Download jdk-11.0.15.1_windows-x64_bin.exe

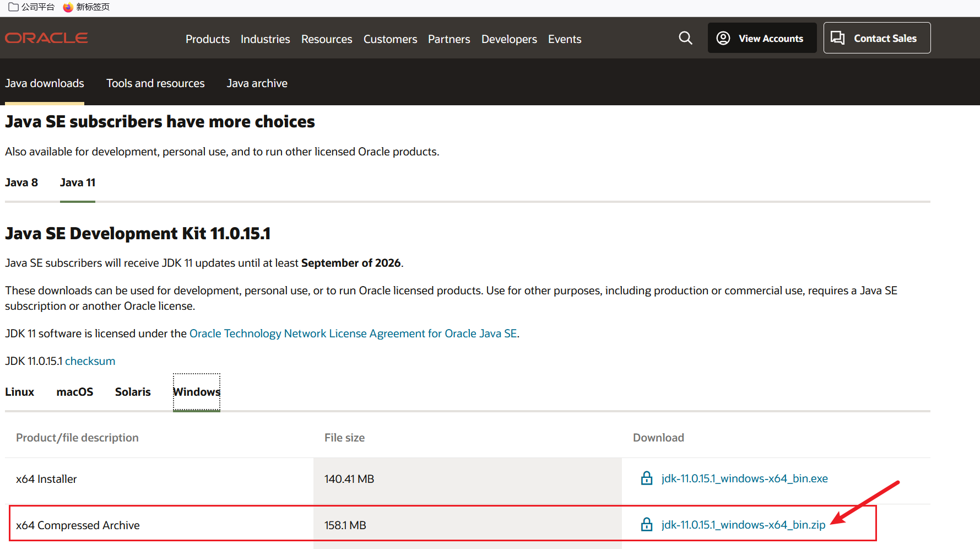744,478
